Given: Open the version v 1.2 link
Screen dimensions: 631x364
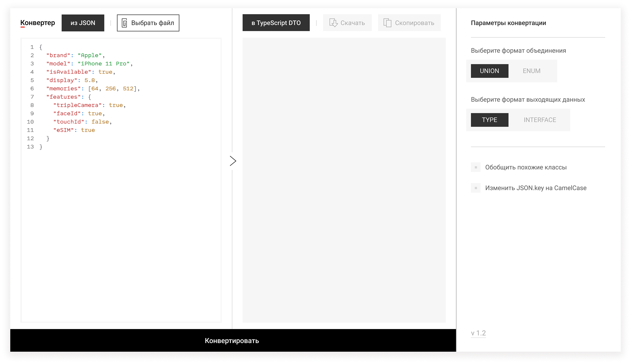Looking at the screenshot, I should pos(478,333).
